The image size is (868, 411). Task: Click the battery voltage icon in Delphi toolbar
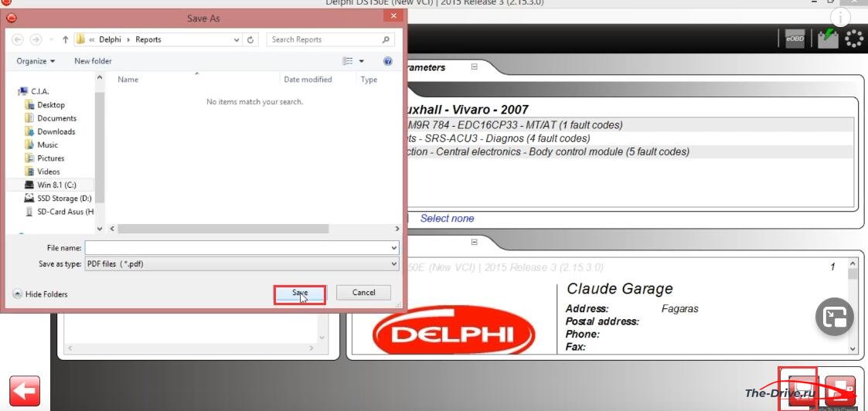(828, 38)
